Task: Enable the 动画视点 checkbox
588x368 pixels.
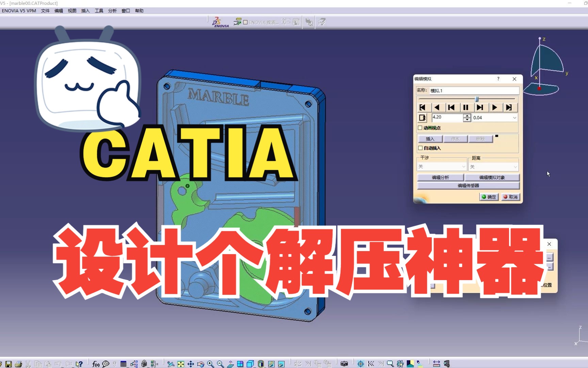Action: click(x=420, y=128)
